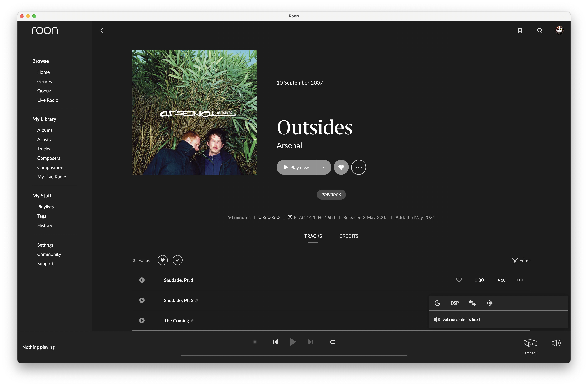Play The Coming track
The image size is (588, 386).
point(142,321)
